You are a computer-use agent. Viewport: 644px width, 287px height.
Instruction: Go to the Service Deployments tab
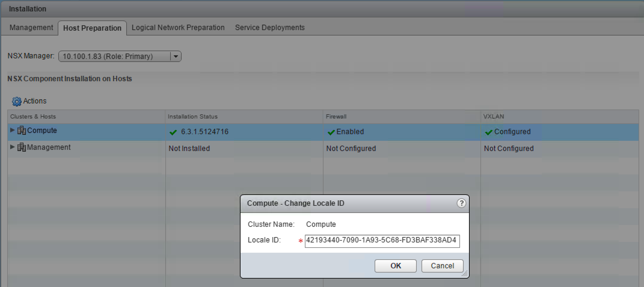(270, 28)
